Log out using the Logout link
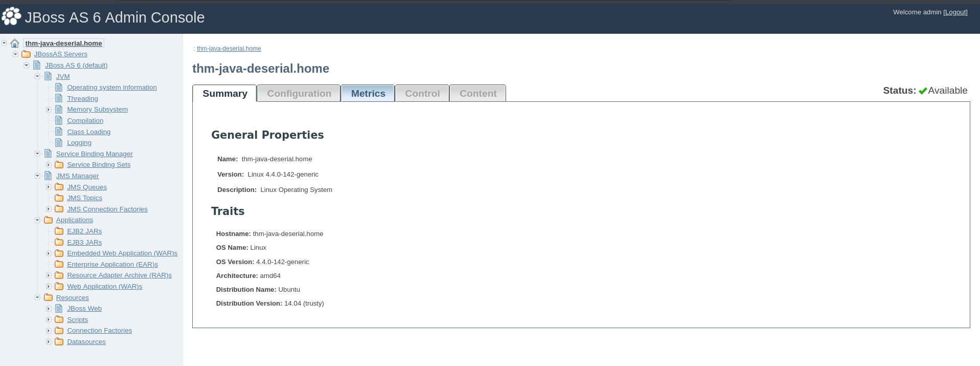980x366 pixels. [x=955, y=12]
